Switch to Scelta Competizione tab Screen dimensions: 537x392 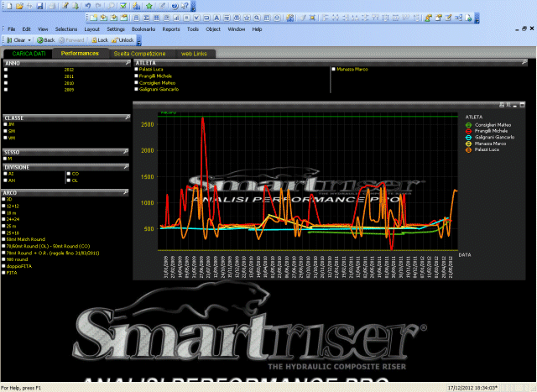point(140,54)
